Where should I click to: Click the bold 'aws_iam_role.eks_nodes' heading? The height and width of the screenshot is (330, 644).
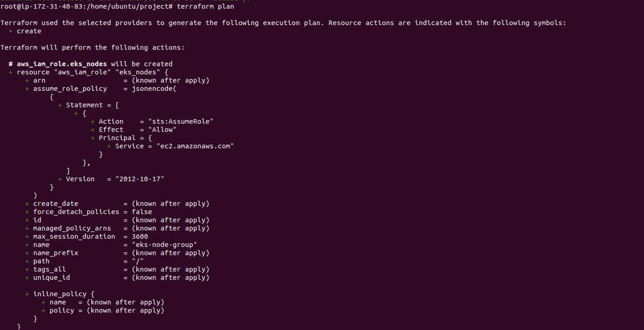coord(62,64)
